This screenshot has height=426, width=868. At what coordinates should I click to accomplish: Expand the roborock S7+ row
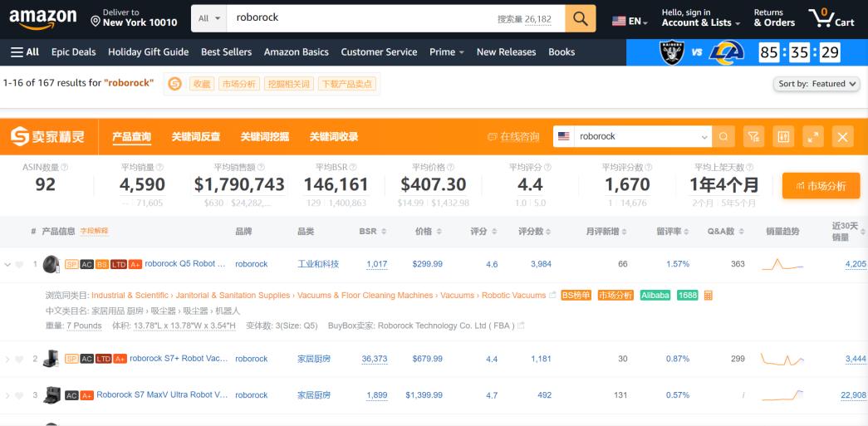pos(7,359)
